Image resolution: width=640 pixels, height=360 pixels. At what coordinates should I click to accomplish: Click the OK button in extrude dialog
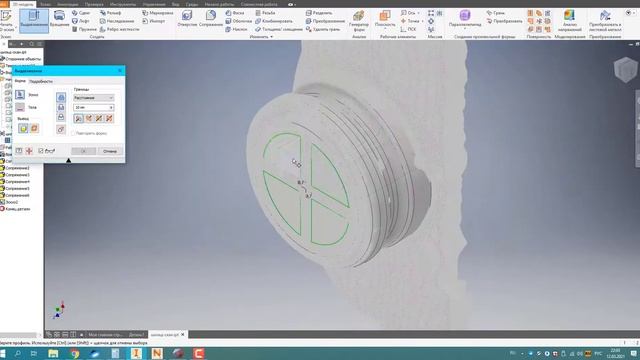click(x=84, y=151)
